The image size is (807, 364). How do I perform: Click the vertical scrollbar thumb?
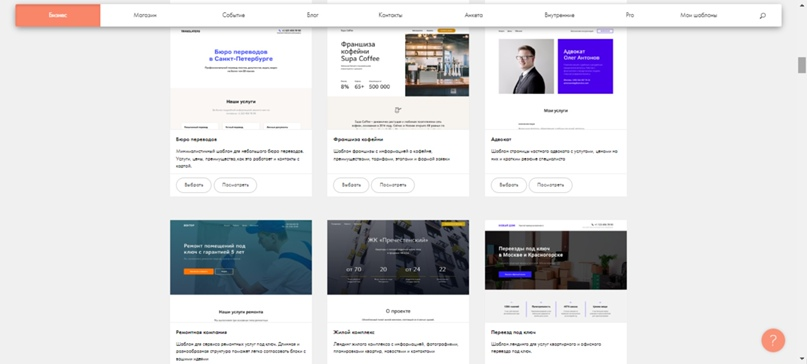801,65
